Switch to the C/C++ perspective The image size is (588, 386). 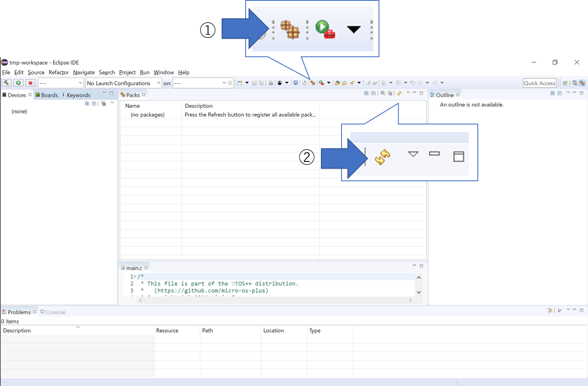click(575, 83)
